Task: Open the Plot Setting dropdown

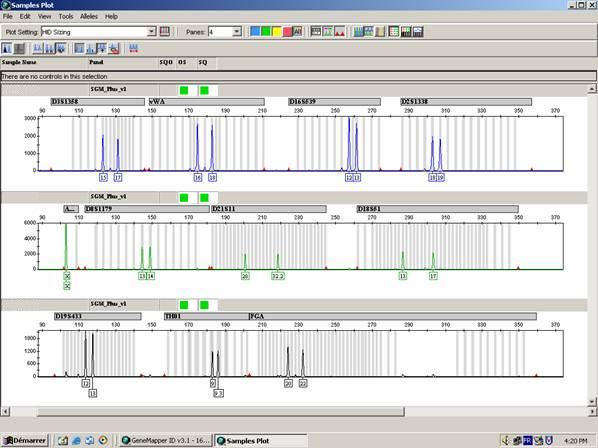Action: click(151, 32)
